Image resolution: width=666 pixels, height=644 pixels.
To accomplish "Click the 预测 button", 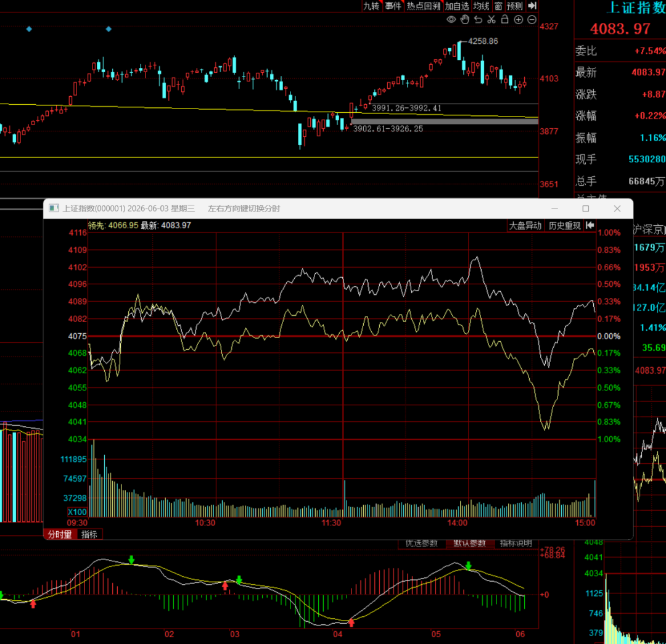I will coord(515,6).
